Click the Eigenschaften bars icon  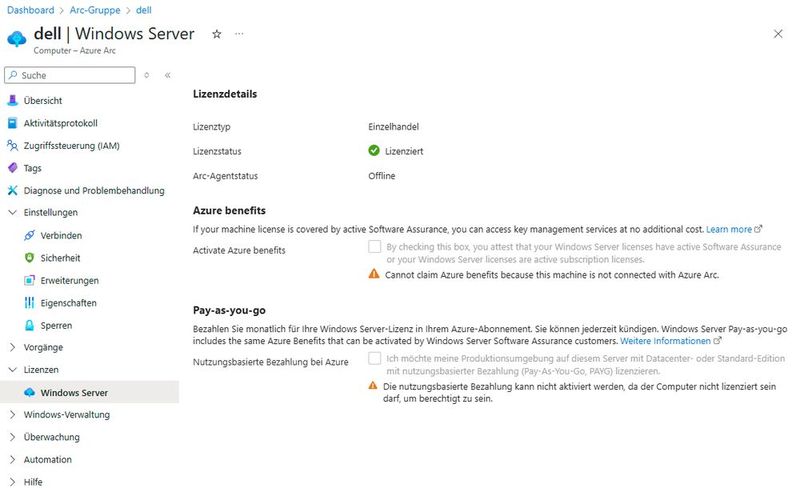[x=30, y=303]
